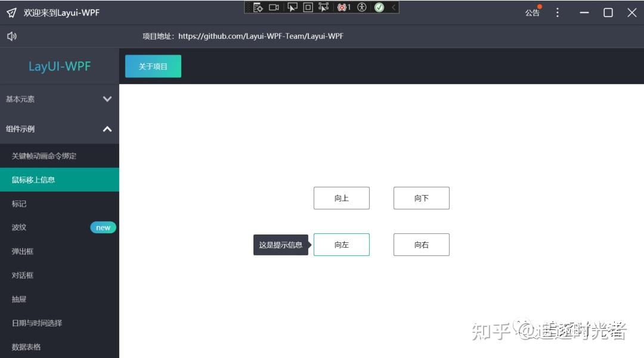The height and width of the screenshot is (358, 644).
Task: Select the video camera icon in the capture toolbar
Action: pos(274,8)
